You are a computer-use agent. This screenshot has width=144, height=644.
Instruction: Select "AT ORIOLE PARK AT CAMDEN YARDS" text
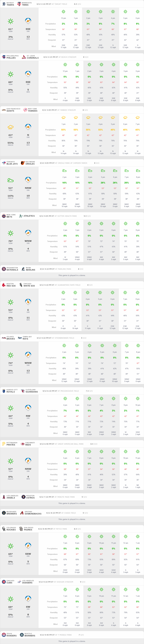71,163
